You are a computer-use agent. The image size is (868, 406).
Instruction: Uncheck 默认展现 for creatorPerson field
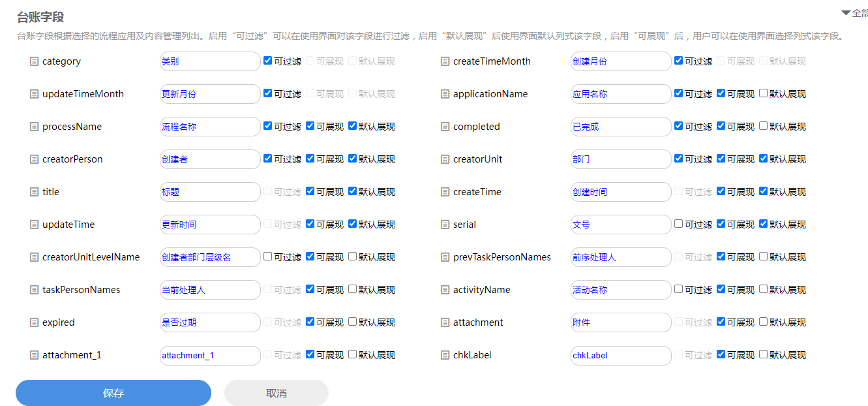[353, 159]
